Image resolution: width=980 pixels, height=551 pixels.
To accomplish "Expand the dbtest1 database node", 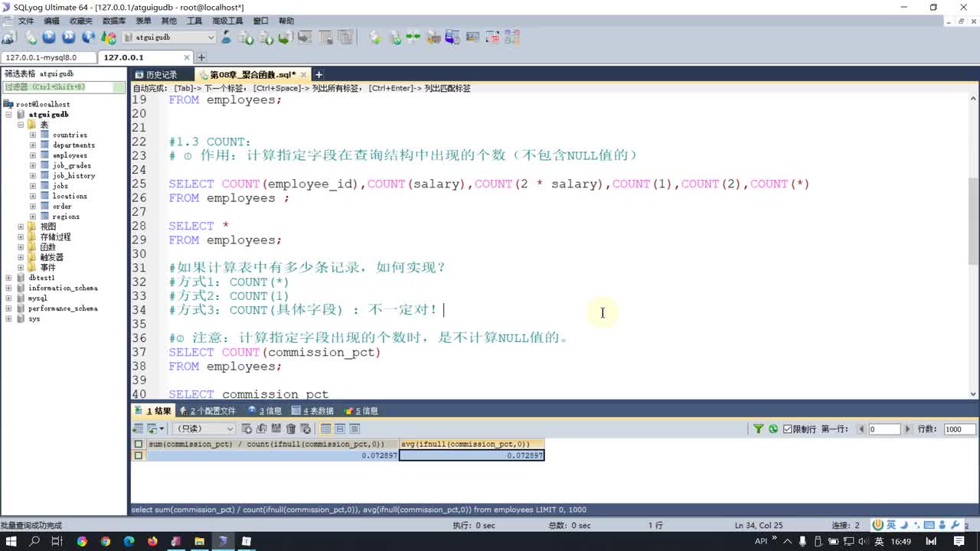I will [x=8, y=278].
